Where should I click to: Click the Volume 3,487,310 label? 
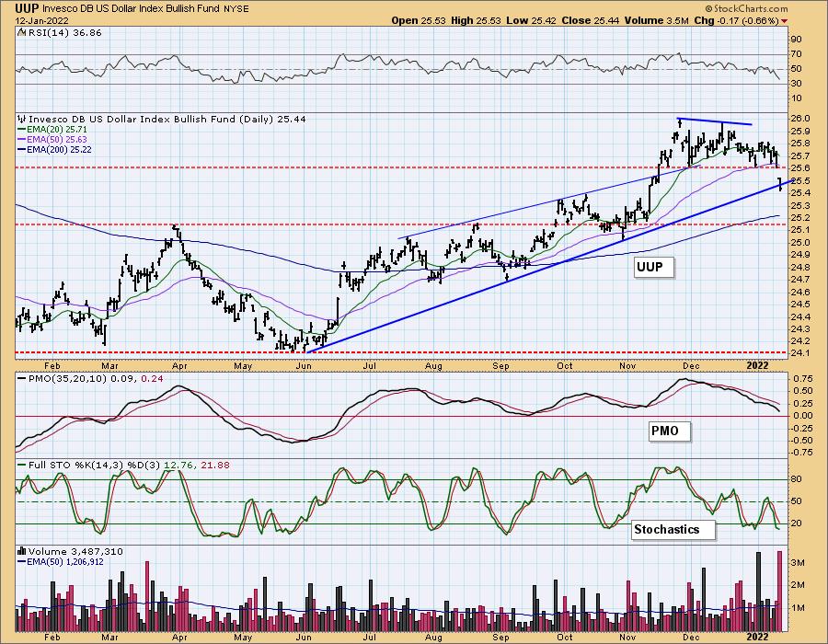tap(75, 552)
